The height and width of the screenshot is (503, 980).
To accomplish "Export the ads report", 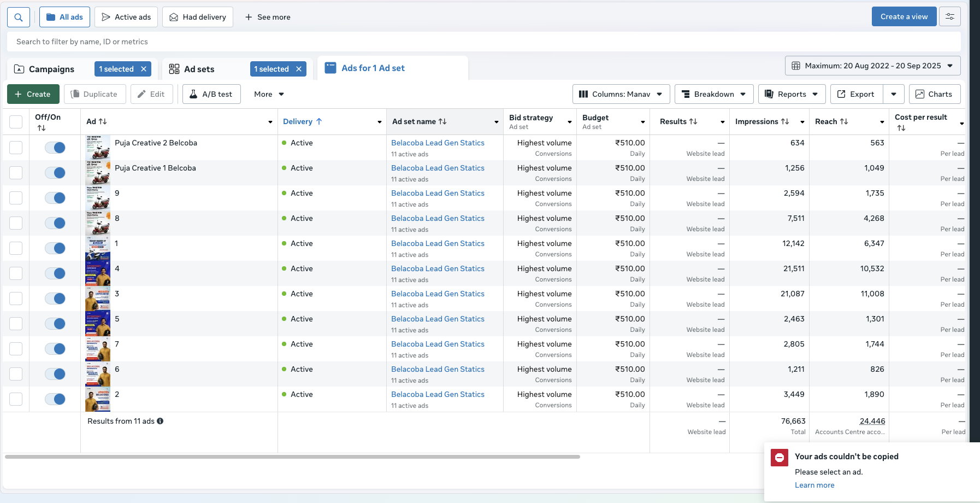I will click(x=855, y=94).
